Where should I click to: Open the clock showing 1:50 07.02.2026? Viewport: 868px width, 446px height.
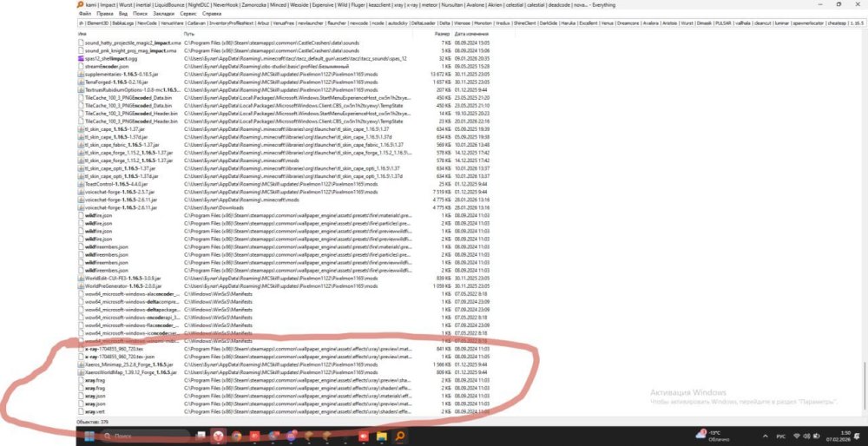839,436
